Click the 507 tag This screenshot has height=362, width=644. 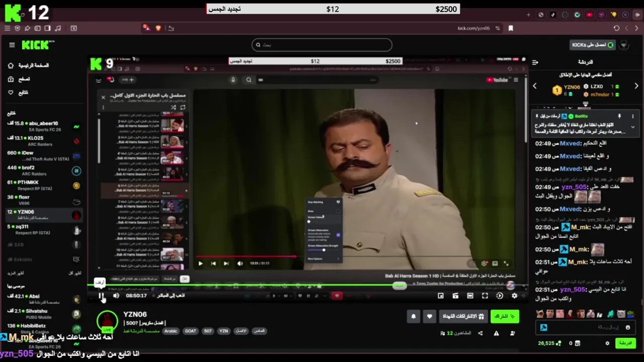coord(208,331)
